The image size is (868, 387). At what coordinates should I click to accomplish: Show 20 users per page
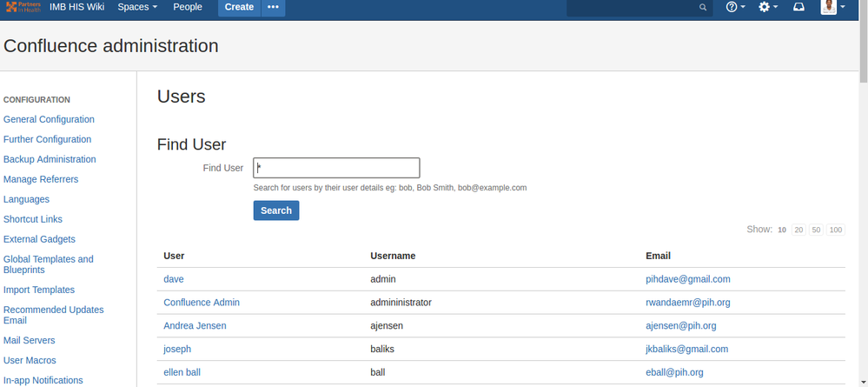tap(798, 230)
